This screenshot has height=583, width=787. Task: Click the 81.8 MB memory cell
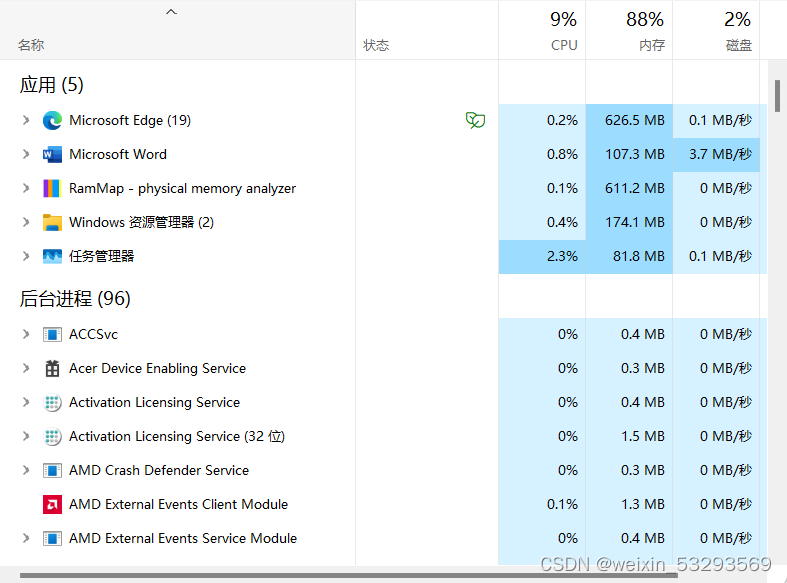[629, 256]
